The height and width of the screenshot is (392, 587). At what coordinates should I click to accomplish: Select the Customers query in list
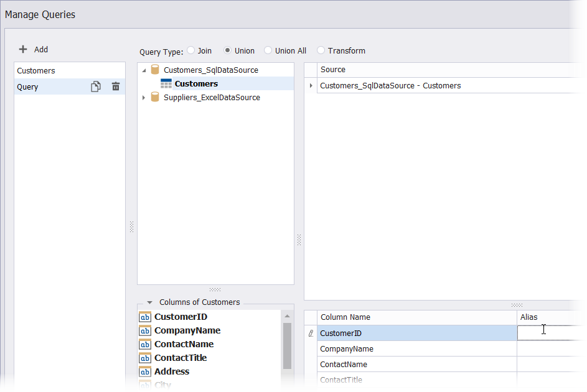36,71
